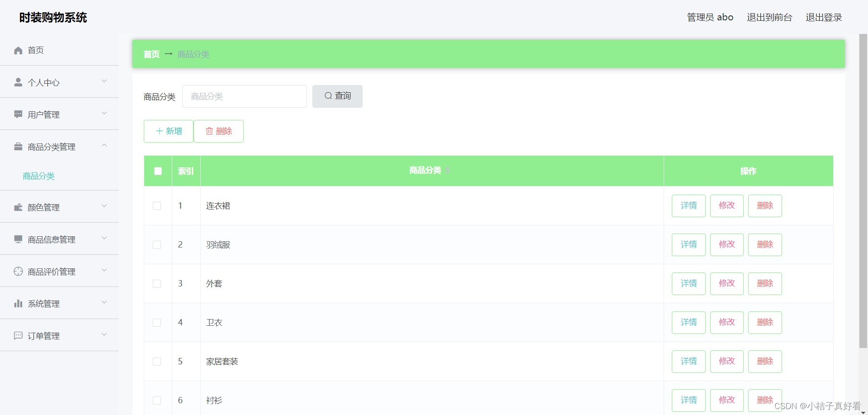Check the box for row 衬衫
868x415 pixels.
tap(157, 401)
